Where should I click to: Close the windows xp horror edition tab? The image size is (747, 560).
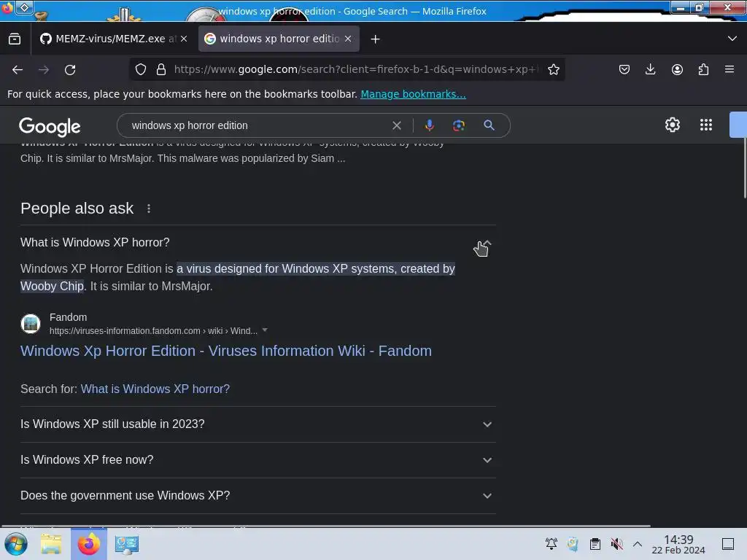tap(348, 39)
